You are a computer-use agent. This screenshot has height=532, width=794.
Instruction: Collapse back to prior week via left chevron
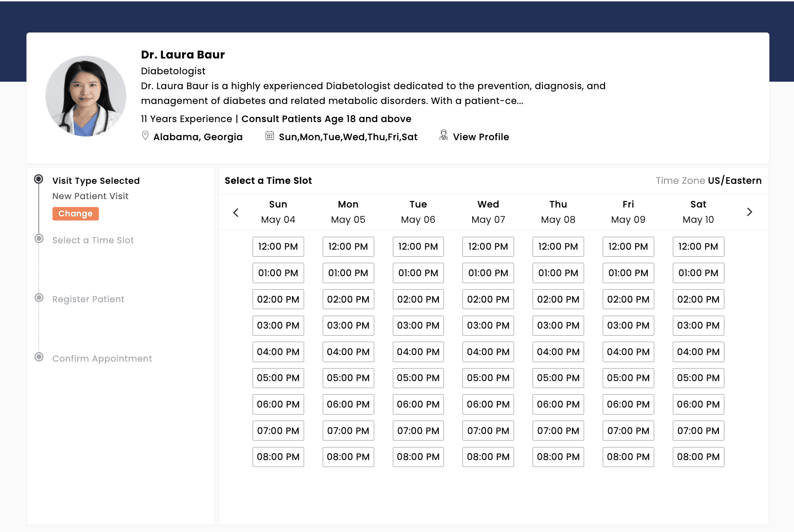point(236,212)
